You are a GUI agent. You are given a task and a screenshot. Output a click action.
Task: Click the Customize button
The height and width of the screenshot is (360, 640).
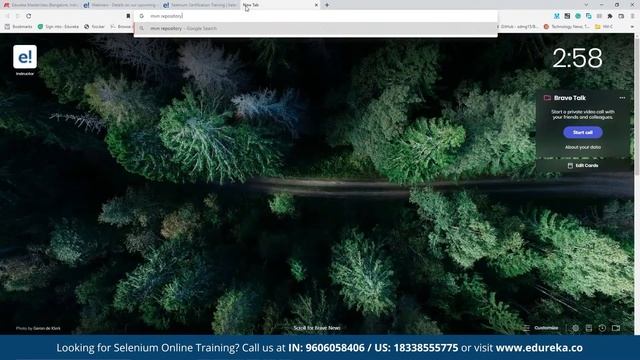pyautogui.click(x=541, y=328)
